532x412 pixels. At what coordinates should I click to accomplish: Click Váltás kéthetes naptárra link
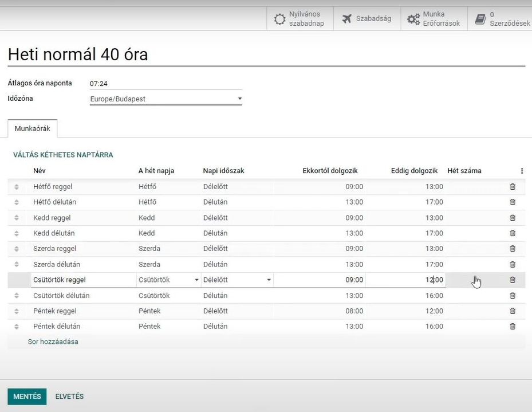tap(63, 155)
